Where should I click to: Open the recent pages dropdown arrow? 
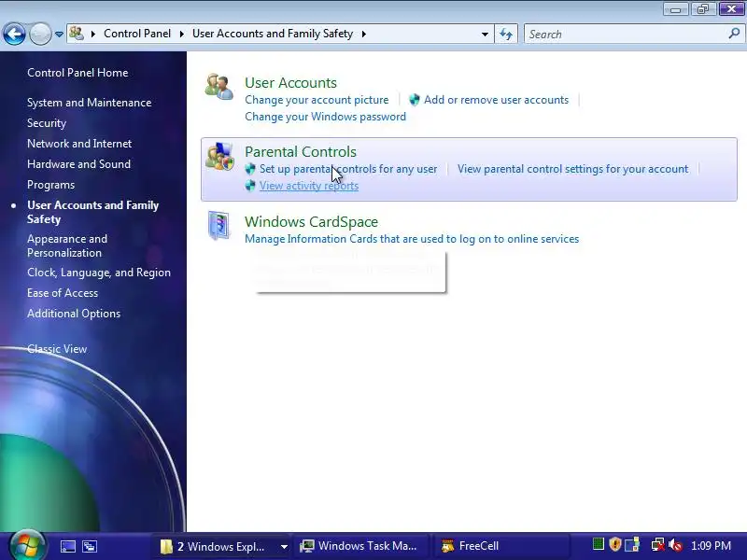[59, 35]
